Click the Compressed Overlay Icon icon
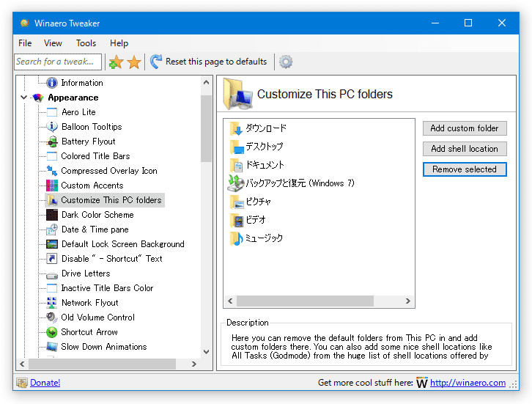The width and height of the screenshot is (532, 404). coord(52,171)
